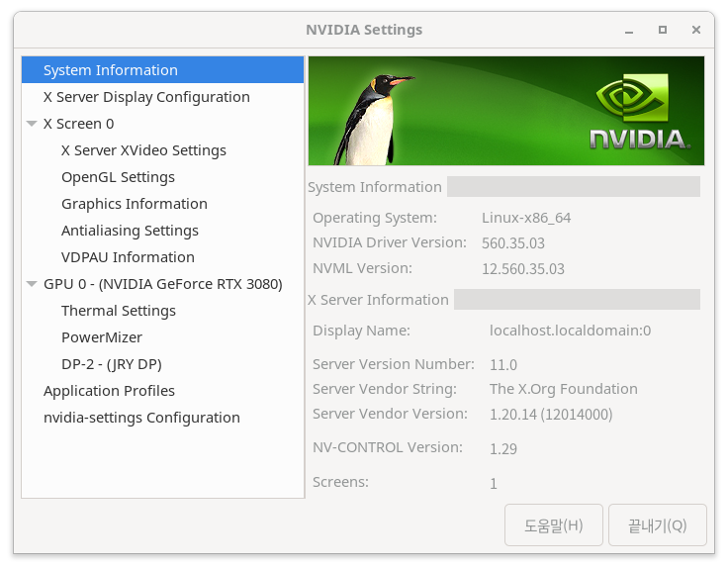
Task: Click the Server Version Number: label
Action: [394, 364]
